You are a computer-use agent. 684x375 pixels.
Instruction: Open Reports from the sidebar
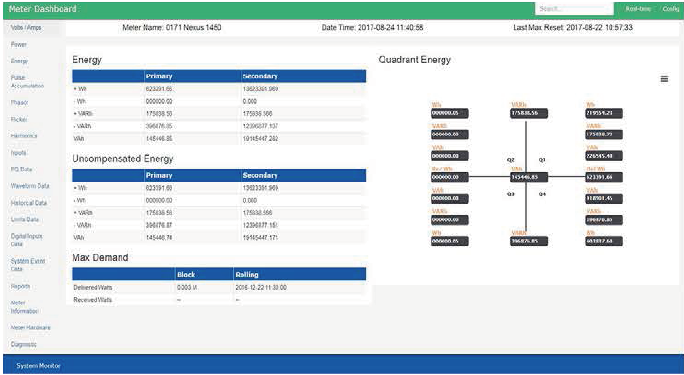tap(21, 286)
